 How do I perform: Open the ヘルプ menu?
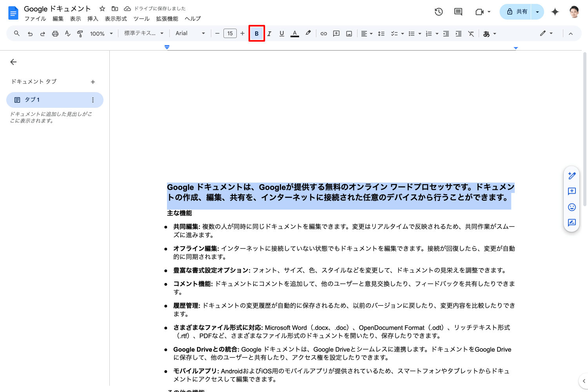(192, 19)
